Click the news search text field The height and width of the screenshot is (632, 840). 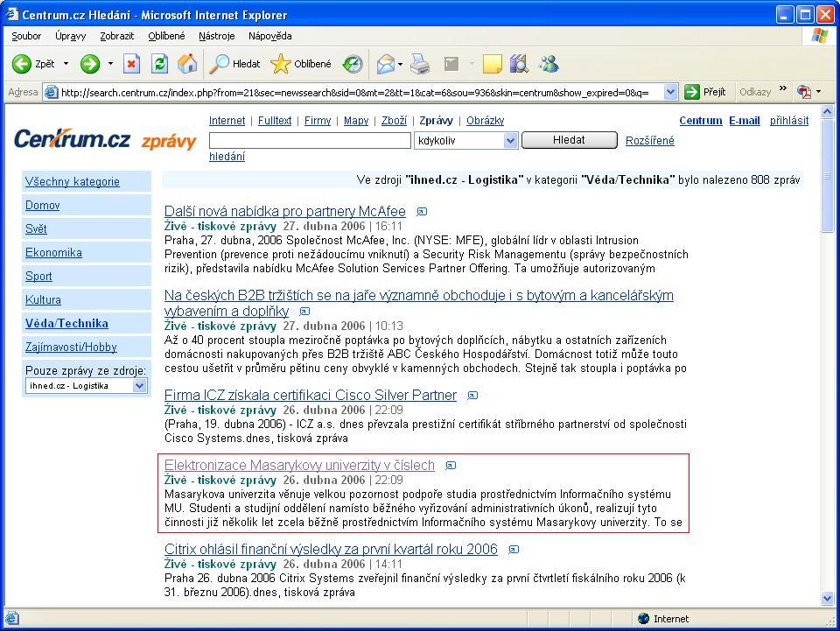(x=310, y=140)
